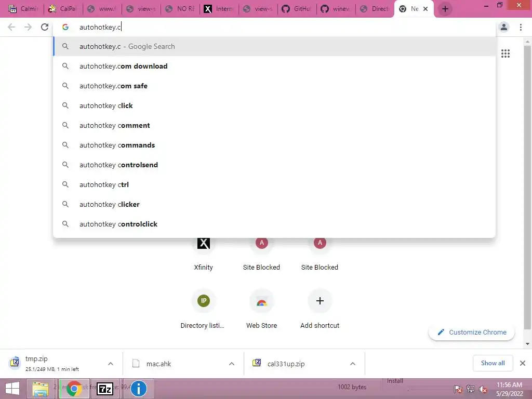The image size is (532, 399).
Task: Open the Directory listing shortcut
Action: (x=203, y=309)
